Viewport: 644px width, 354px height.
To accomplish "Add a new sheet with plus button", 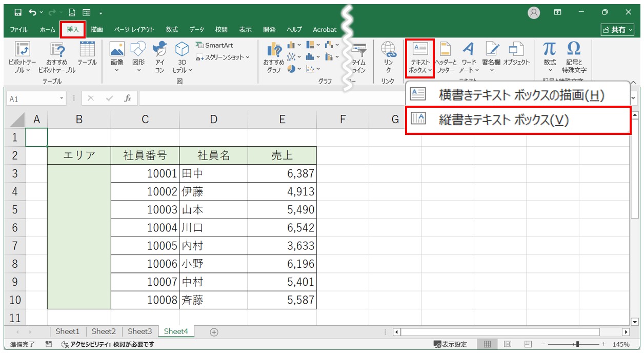I will (214, 332).
